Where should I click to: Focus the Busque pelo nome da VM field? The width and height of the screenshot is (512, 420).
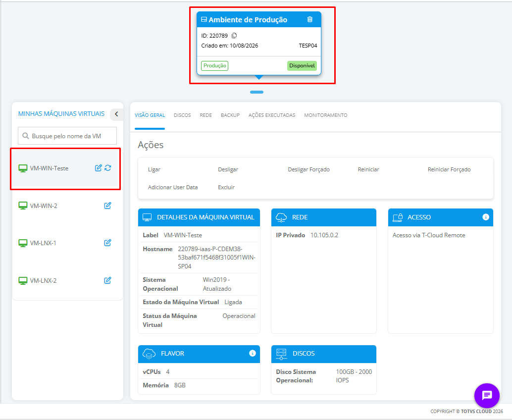click(67, 136)
